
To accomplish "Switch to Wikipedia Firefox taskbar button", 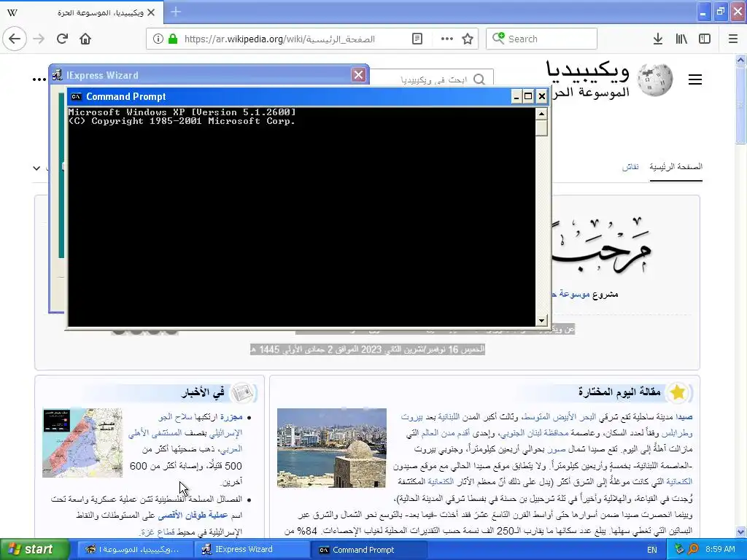I will [133, 550].
